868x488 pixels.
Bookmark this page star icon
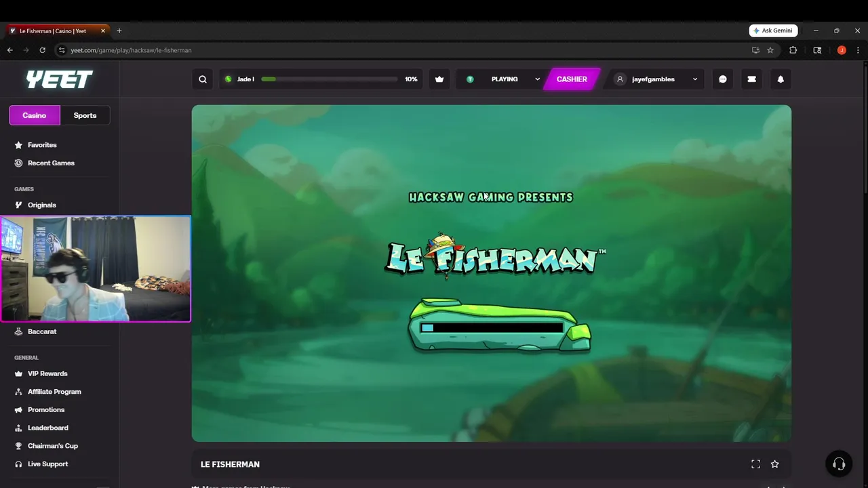point(770,50)
